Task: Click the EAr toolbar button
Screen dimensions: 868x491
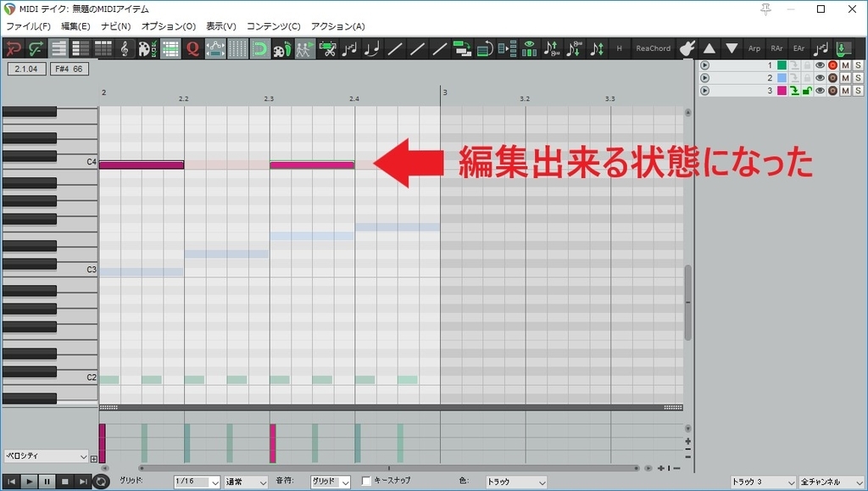Action: (798, 48)
